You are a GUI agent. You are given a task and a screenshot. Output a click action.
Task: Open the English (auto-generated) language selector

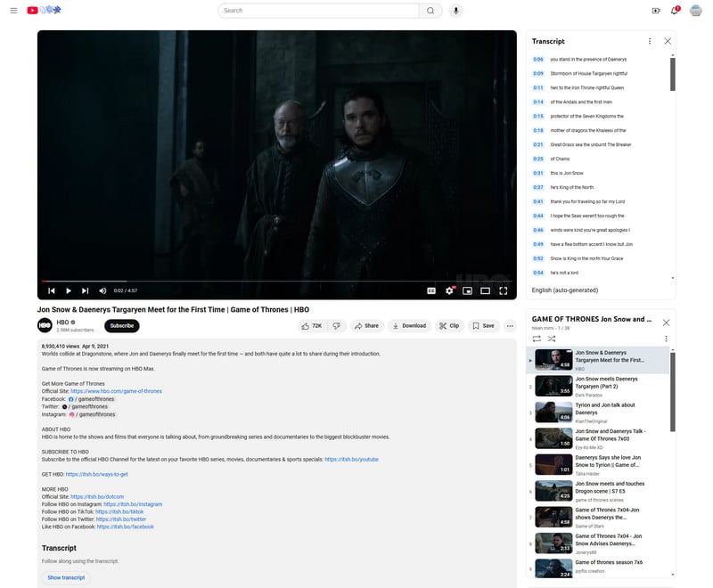tap(565, 290)
